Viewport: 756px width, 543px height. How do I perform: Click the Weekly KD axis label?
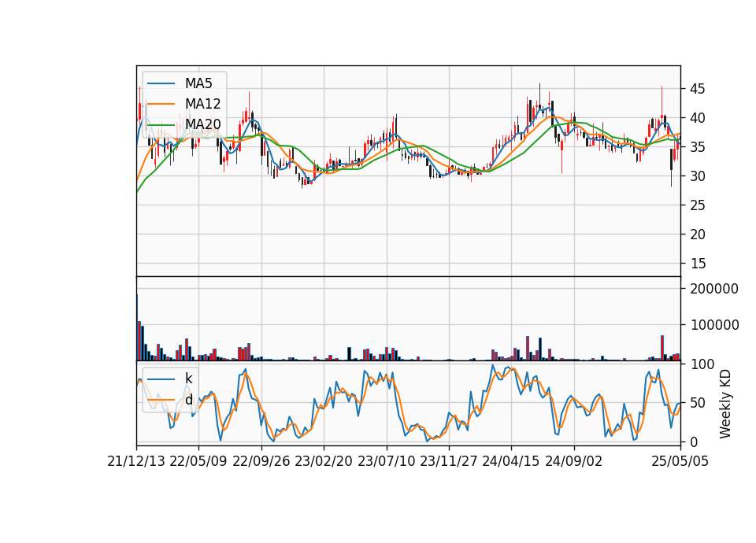click(x=724, y=404)
